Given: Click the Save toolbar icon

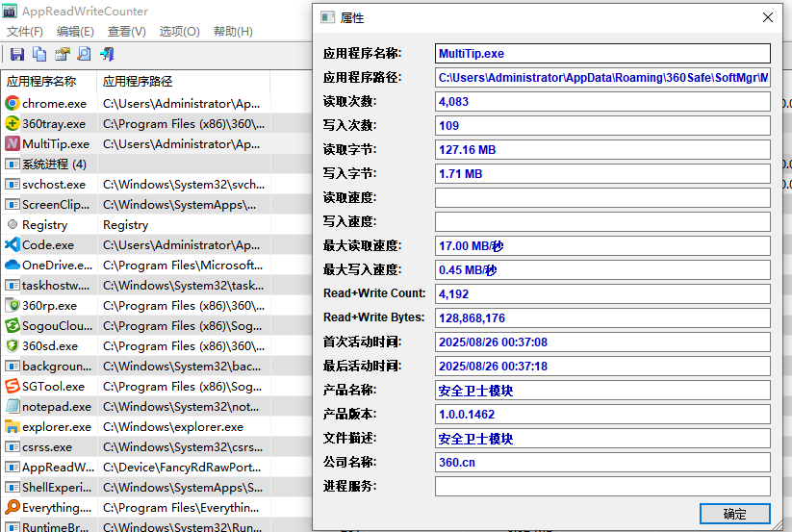Looking at the screenshot, I should click(x=17, y=55).
